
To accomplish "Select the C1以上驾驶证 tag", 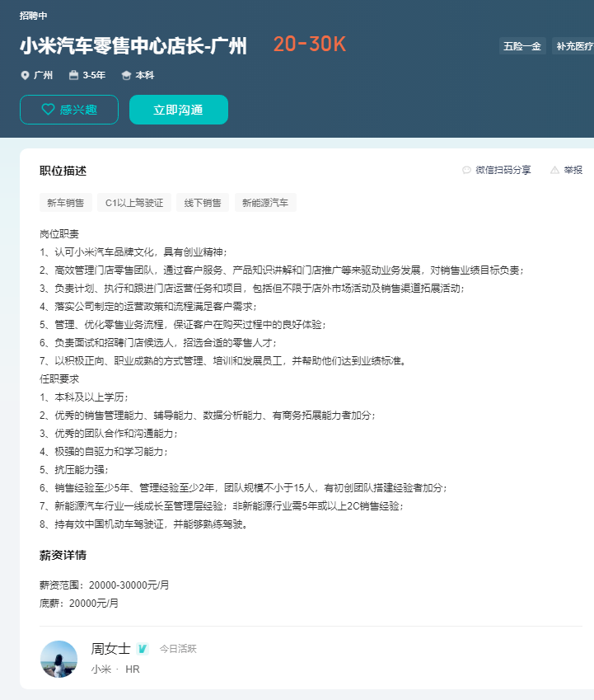I will point(134,203).
